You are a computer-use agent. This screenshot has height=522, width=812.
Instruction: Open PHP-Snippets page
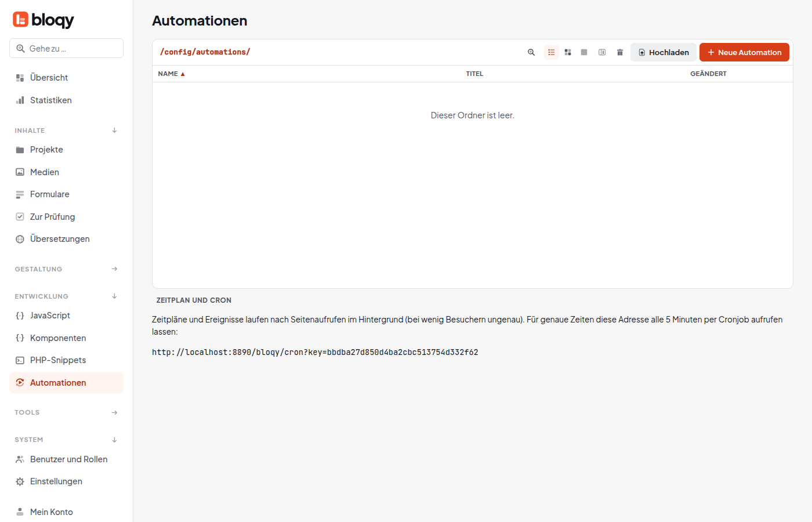point(66,360)
